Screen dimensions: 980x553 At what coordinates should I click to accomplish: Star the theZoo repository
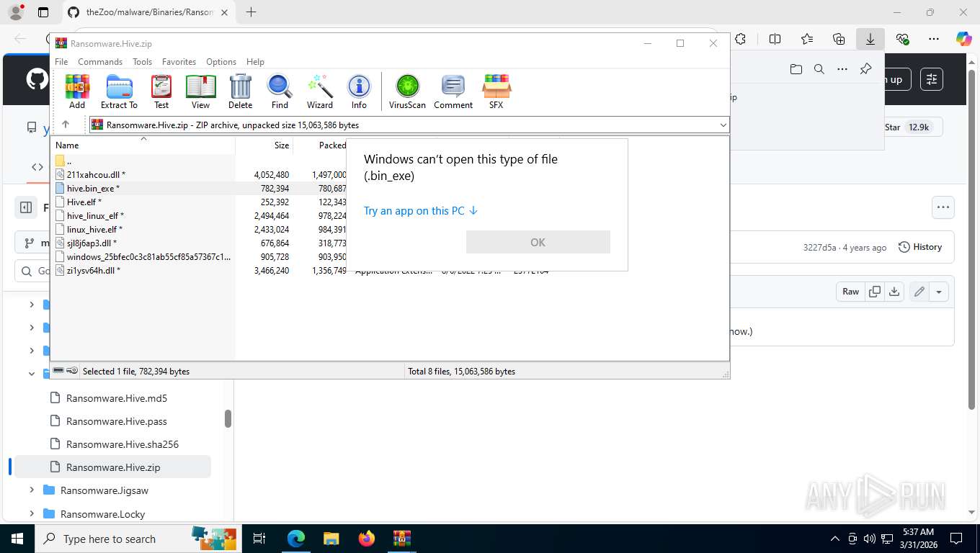pos(909,127)
